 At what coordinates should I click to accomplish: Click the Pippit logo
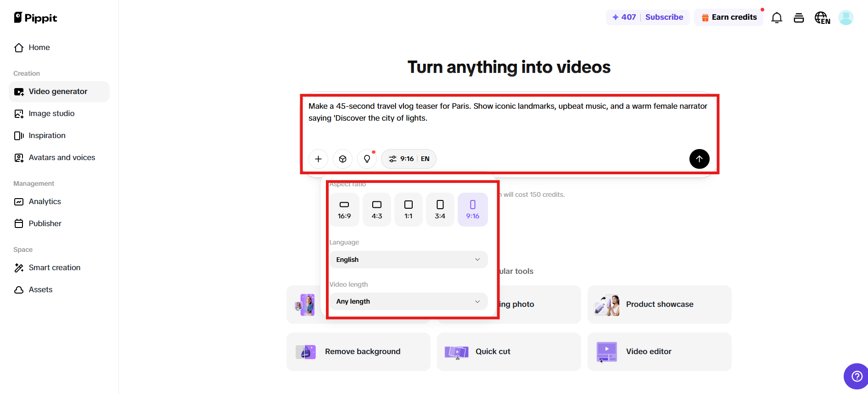click(x=35, y=18)
